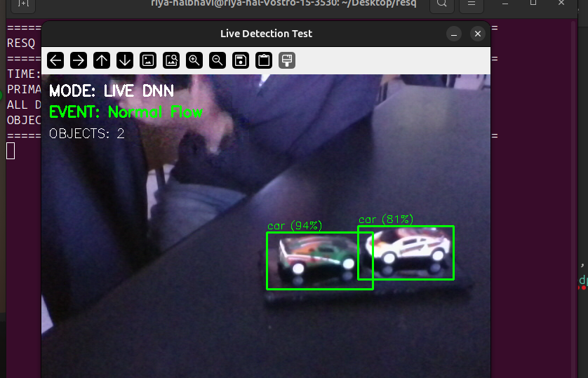Click the original-size image icon in toolbar
This screenshot has width=588, height=378.
point(148,60)
